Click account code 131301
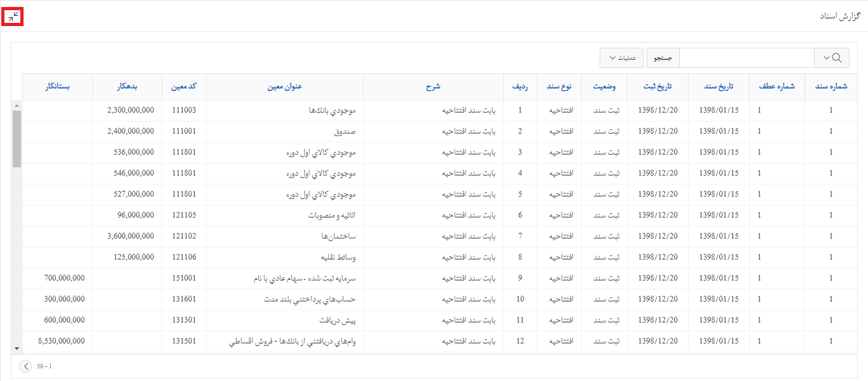Image resolution: width=868 pixels, height=381 pixels. (184, 320)
